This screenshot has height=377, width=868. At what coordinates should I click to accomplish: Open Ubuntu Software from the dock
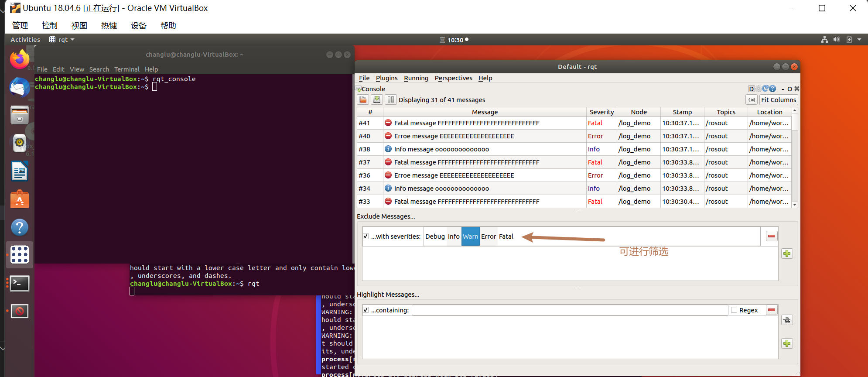[x=19, y=199]
